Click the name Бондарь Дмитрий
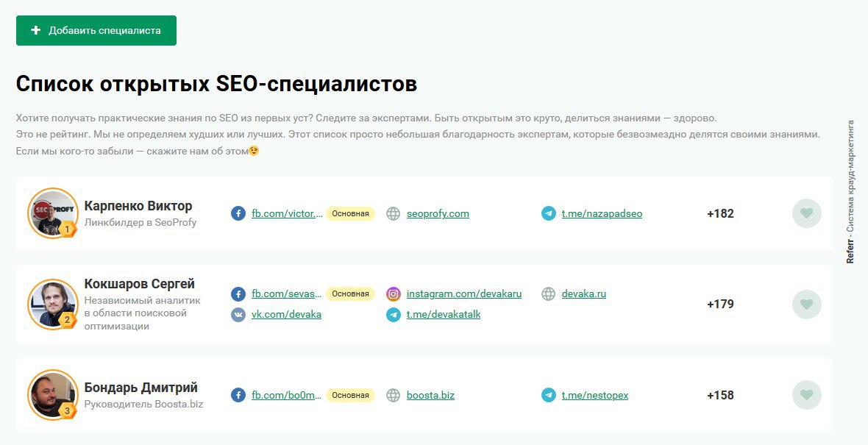Screen dimensions: 868x445 point(141,388)
